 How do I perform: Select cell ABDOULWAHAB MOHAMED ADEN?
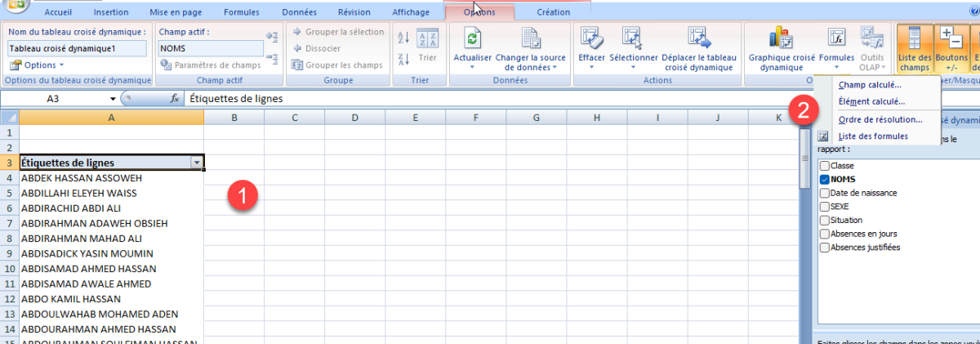111,314
